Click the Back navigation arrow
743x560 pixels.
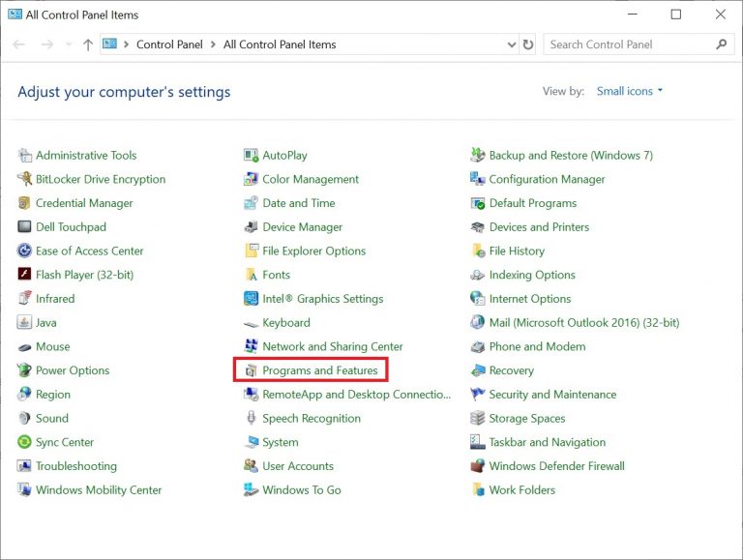(x=19, y=44)
